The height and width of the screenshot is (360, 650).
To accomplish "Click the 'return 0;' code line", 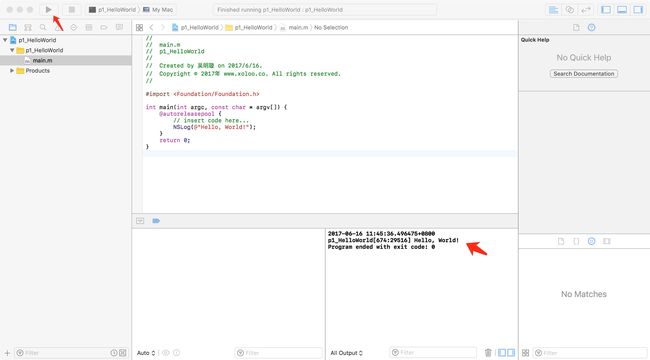I will click(175, 140).
